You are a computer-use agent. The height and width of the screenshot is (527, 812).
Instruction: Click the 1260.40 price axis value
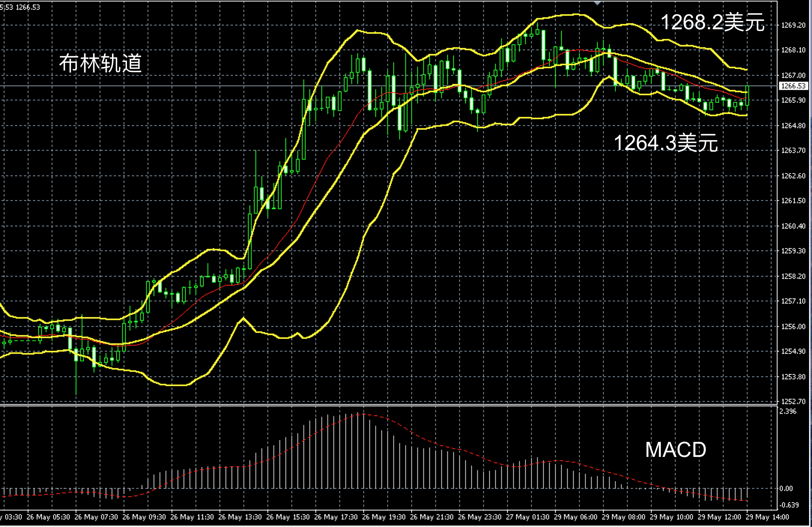pos(793,226)
